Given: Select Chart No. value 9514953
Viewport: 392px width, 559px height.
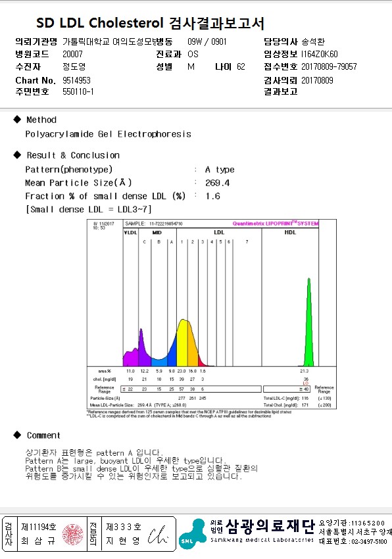Looking at the screenshot, I should [76, 81].
